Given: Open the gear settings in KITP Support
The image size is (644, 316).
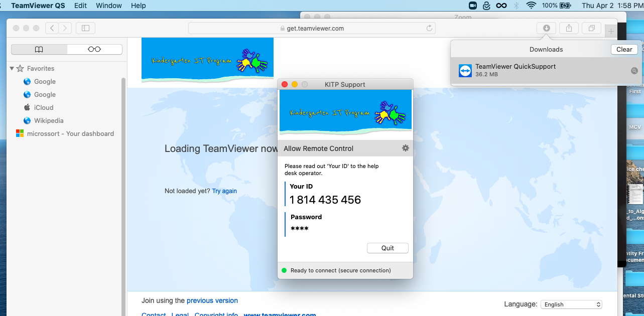Looking at the screenshot, I should (406, 148).
